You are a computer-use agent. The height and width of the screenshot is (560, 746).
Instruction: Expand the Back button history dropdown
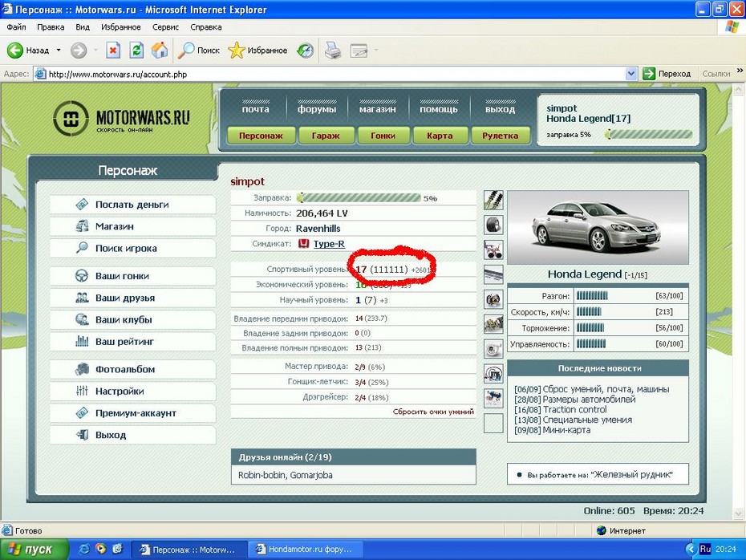[x=59, y=50]
